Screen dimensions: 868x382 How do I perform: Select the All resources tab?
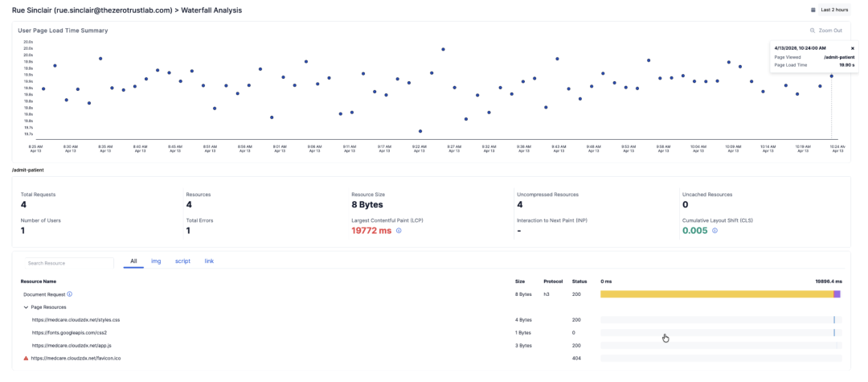pos(133,261)
